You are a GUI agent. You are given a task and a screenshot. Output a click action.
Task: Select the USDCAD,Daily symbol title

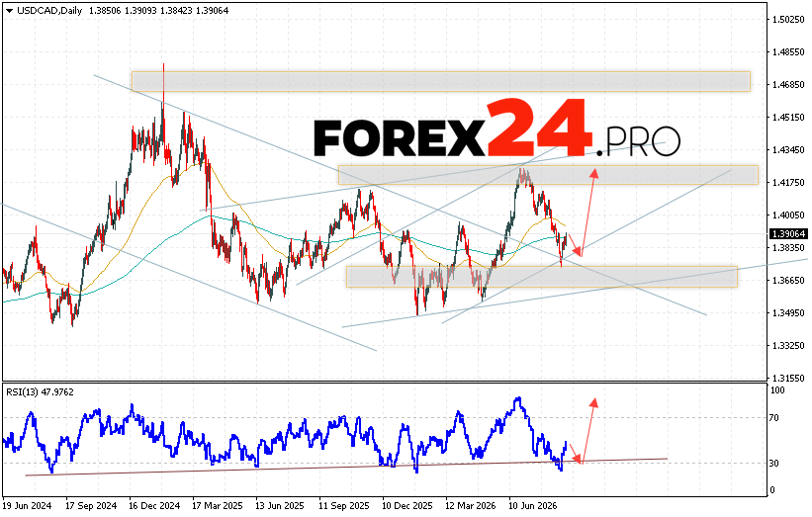click(49, 10)
